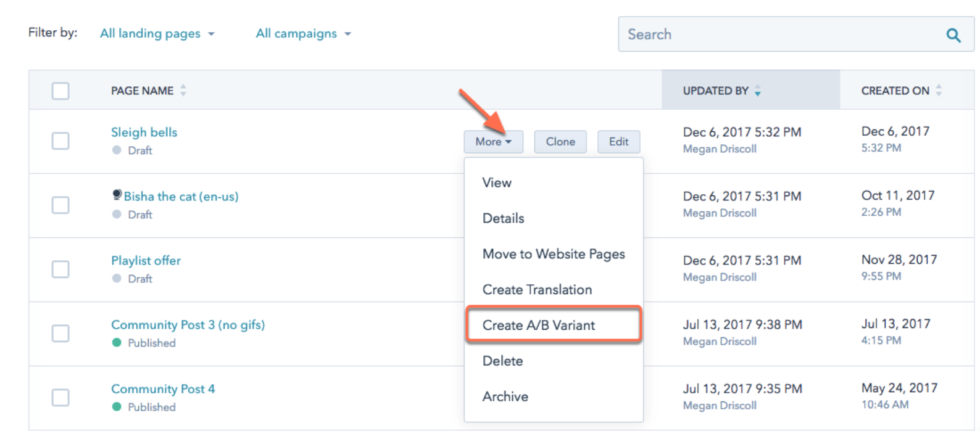This screenshot has width=980, height=434.
Task: Click the Nov 28, 2017 created date
Action: click(899, 260)
